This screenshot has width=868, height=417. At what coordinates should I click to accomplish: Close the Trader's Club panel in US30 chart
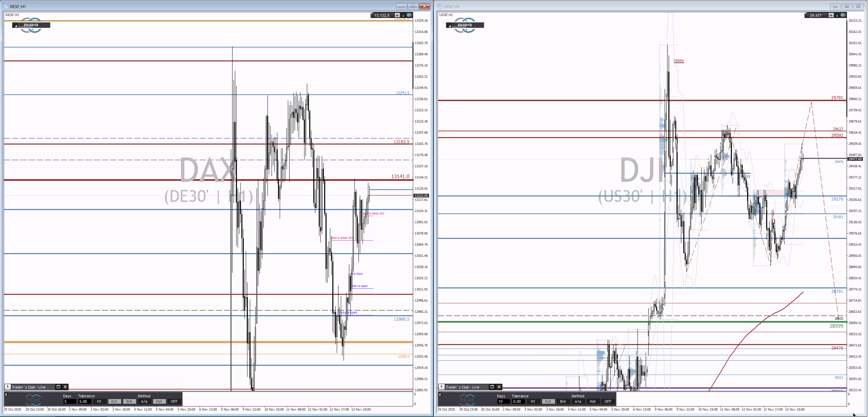point(499,387)
